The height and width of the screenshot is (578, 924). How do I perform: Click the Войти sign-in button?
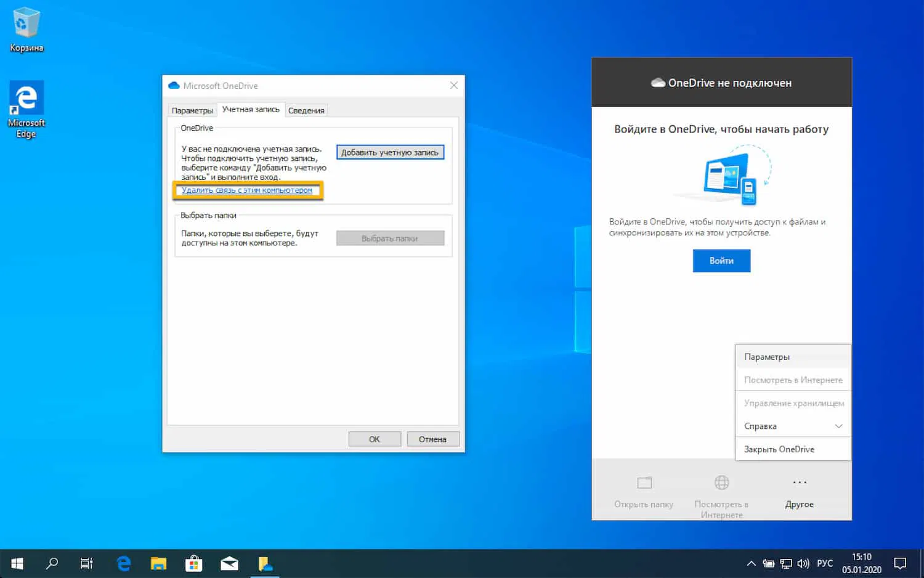coord(721,261)
